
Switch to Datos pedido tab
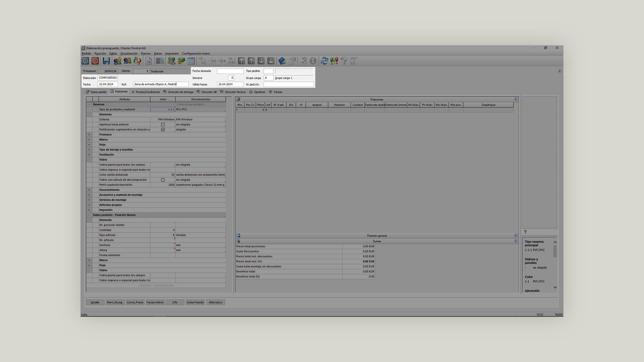(96, 92)
